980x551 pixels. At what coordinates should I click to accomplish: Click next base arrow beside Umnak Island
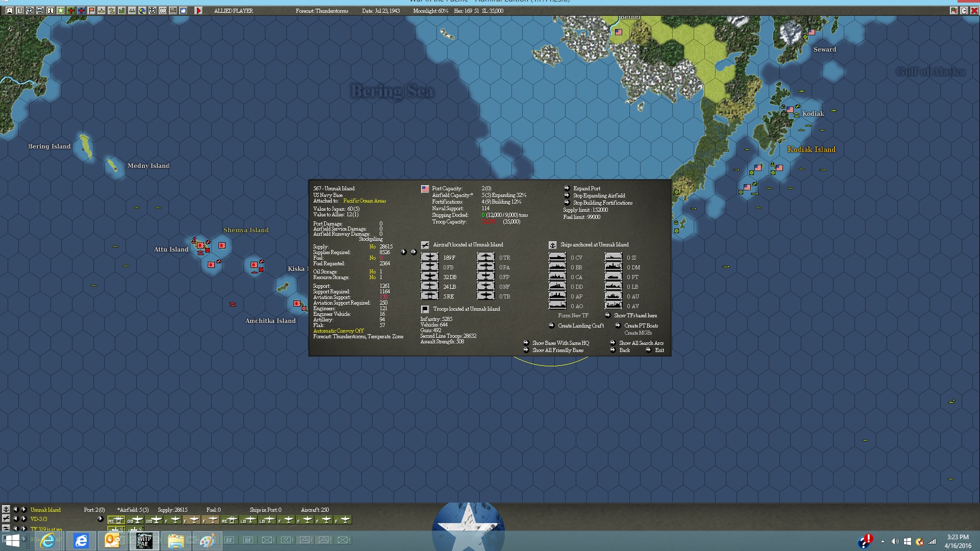[x=23, y=509]
